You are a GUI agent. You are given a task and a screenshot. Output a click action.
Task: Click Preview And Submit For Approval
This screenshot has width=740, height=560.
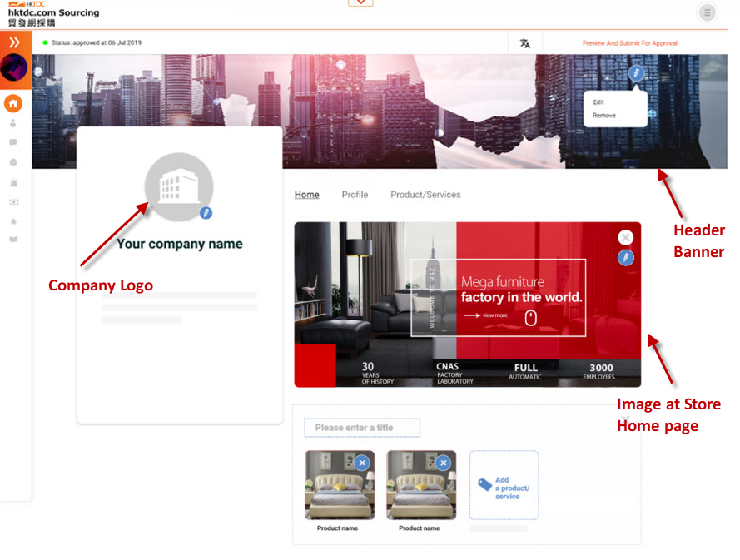point(629,43)
